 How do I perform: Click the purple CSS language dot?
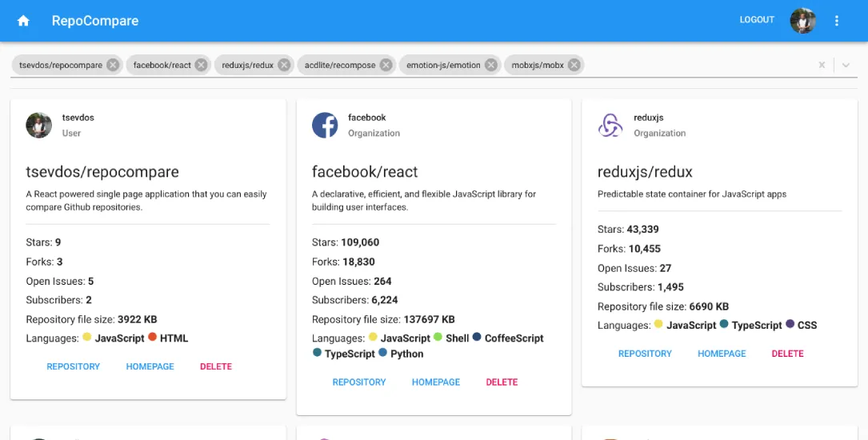tap(790, 323)
